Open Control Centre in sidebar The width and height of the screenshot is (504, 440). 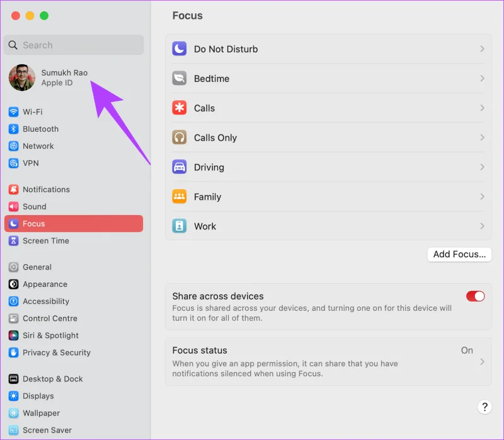pos(74,318)
